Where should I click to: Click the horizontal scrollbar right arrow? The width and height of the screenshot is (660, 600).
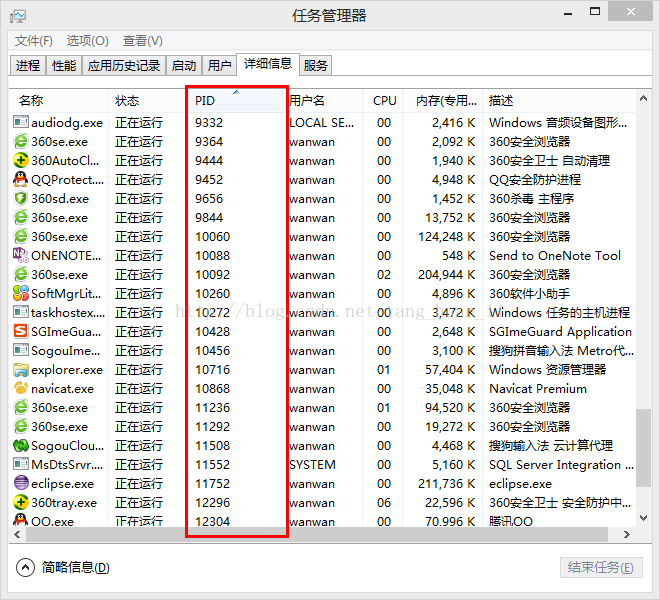[x=627, y=534]
